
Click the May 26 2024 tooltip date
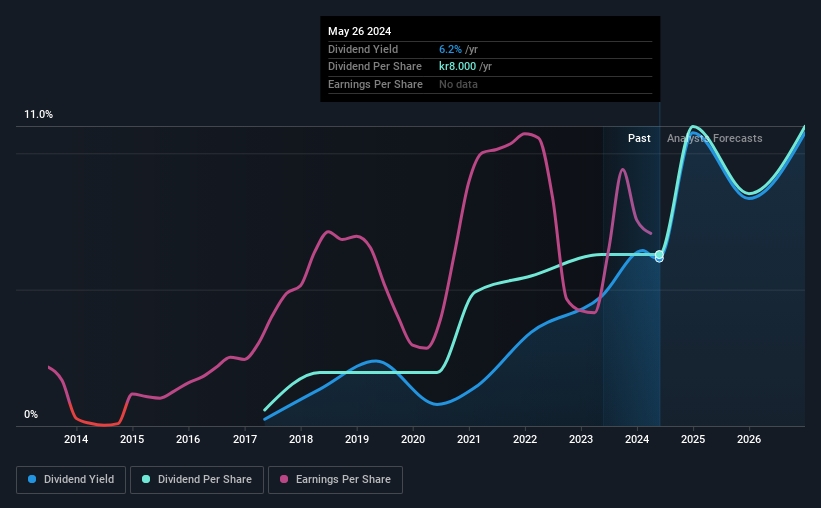click(x=360, y=31)
